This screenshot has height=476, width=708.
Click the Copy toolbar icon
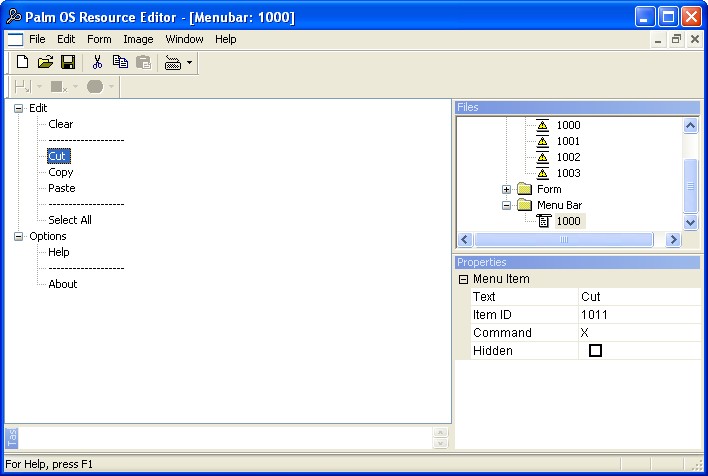(120, 62)
